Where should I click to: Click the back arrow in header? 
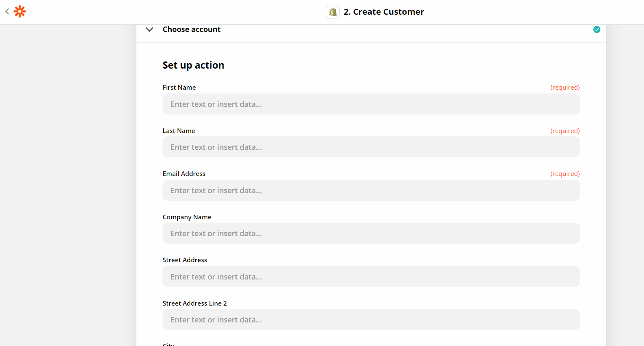[7, 11]
